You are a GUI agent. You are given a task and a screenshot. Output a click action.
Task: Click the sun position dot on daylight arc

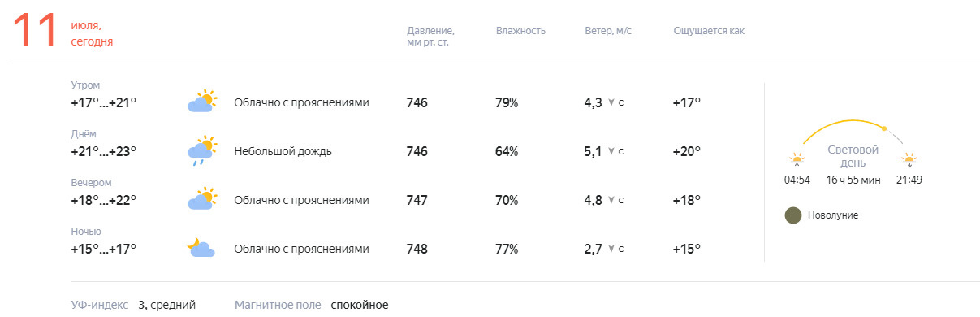[x=884, y=128]
